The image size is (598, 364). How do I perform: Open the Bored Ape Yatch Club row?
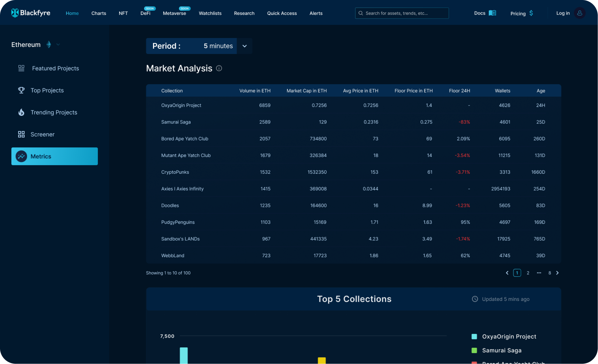point(353,139)
